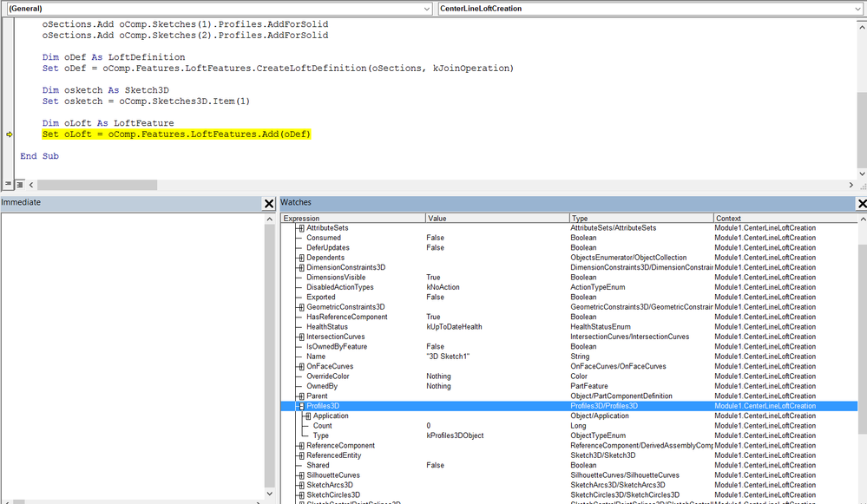Expand the OnFaceCurves node
This screenshot has height=504, width=867.
301,366
